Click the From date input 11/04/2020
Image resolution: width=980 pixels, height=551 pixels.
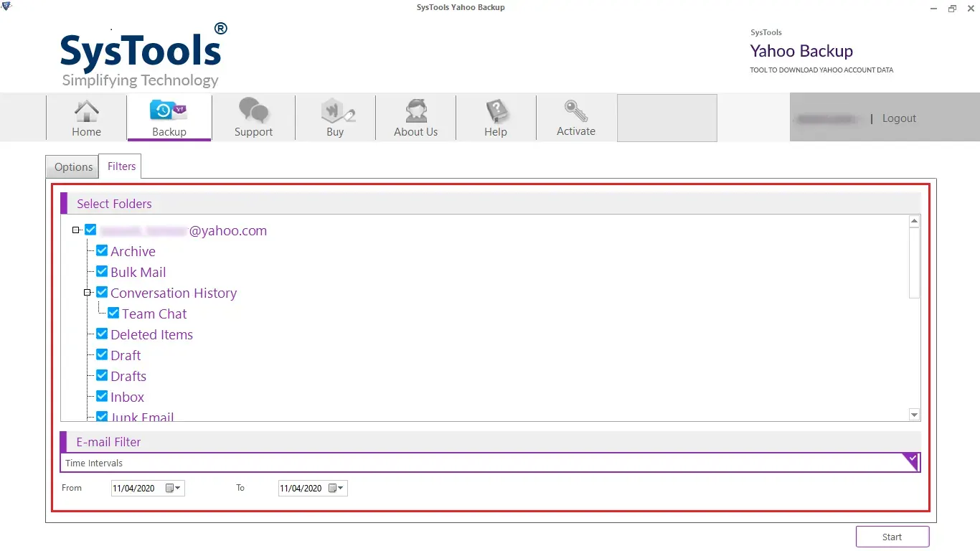[x=148, y=489]
